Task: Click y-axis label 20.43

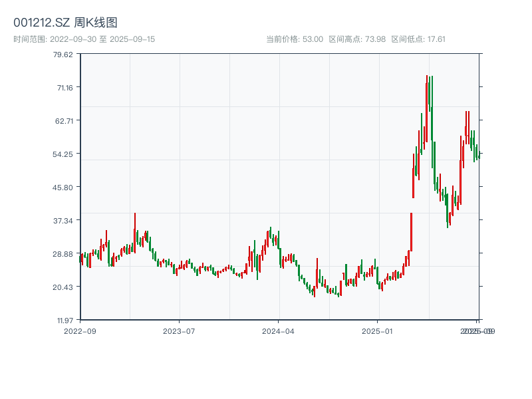Action: 63,287
